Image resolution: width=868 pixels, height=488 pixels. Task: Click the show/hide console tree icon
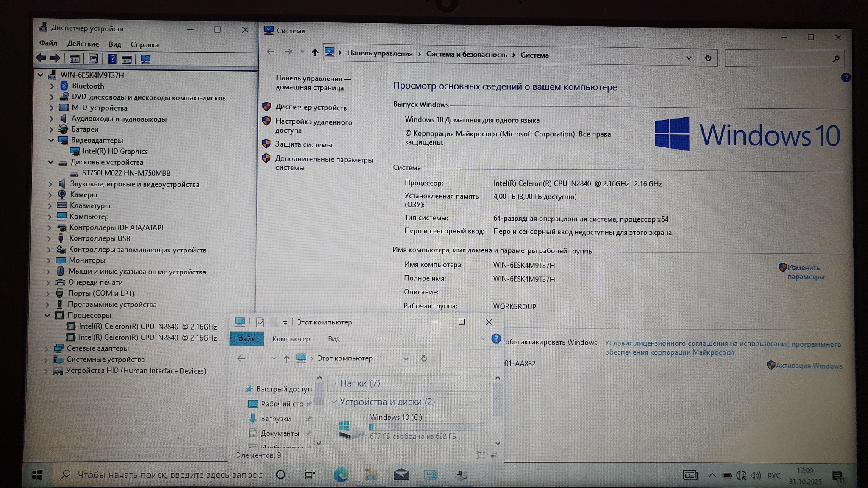tap(74, 59)
